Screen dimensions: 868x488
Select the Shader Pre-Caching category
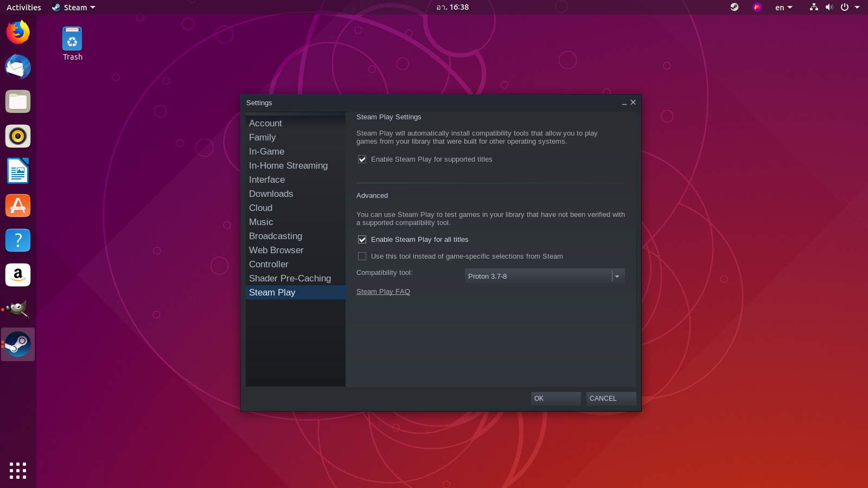pyautogui.click(x=296, y=278)
